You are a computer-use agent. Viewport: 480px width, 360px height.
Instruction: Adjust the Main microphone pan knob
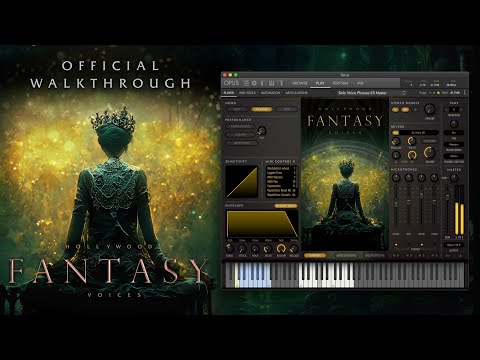421,178
